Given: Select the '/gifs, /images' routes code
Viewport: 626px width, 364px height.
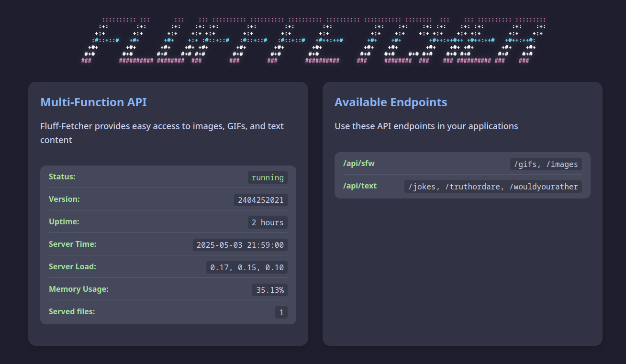Looking at the screenshot, I should (x=546, y=164).
